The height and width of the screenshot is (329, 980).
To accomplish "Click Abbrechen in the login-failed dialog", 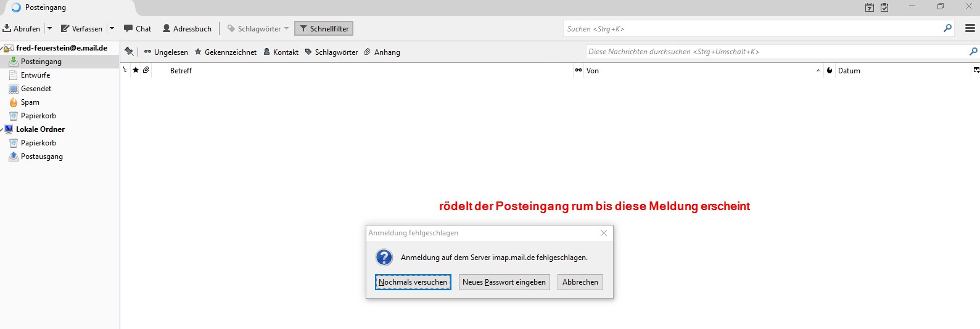I will point(580,282).
